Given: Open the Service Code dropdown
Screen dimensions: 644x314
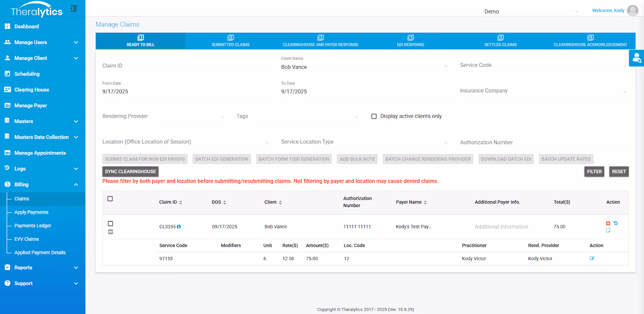Looking at the screenshot, I should 544,65.
